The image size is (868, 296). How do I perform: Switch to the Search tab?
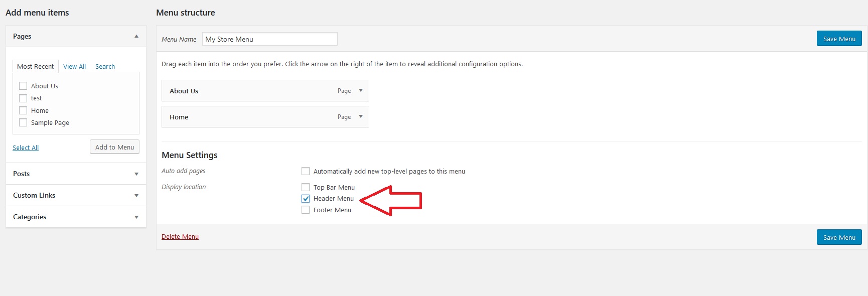pyautogui.click(x=105, y=66)
